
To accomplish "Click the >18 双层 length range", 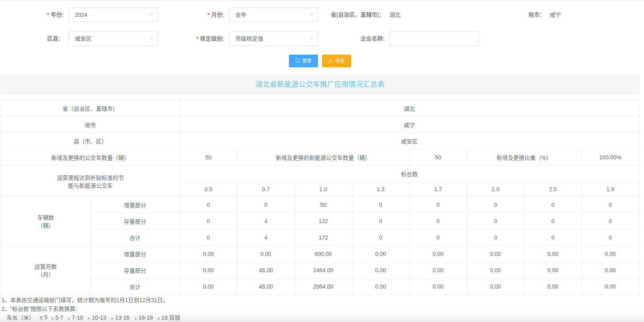I will pos(169,318).
